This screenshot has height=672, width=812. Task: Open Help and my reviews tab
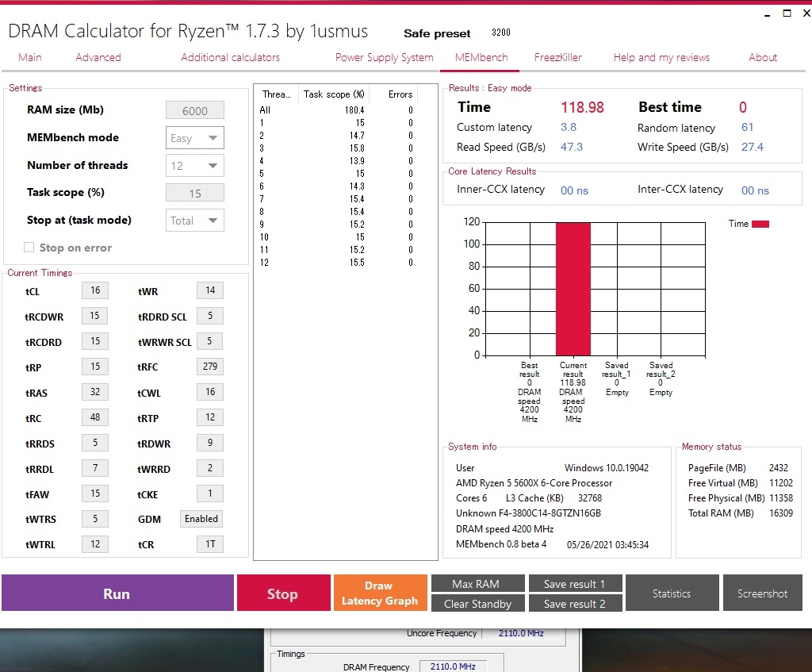coord(661,57)
